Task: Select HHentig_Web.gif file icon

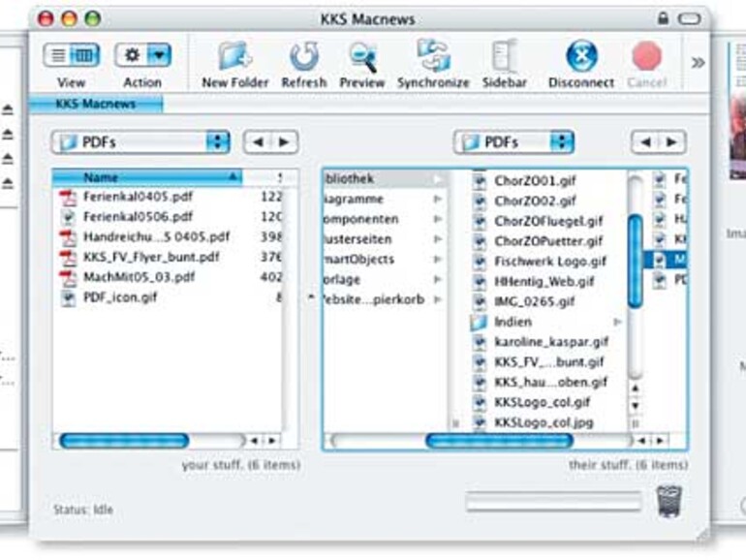Action: [480, 282]
